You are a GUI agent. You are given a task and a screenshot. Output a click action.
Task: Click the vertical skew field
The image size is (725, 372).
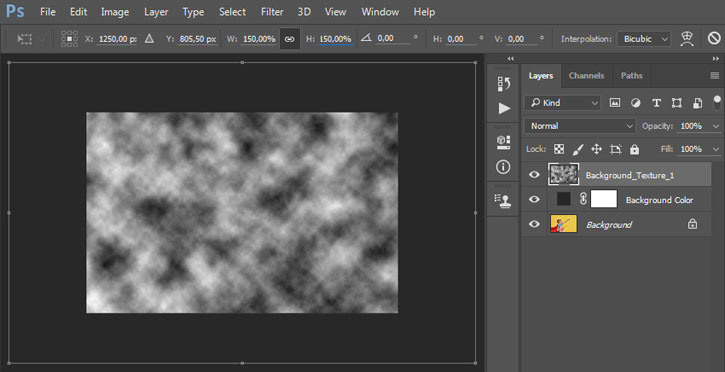522,39
